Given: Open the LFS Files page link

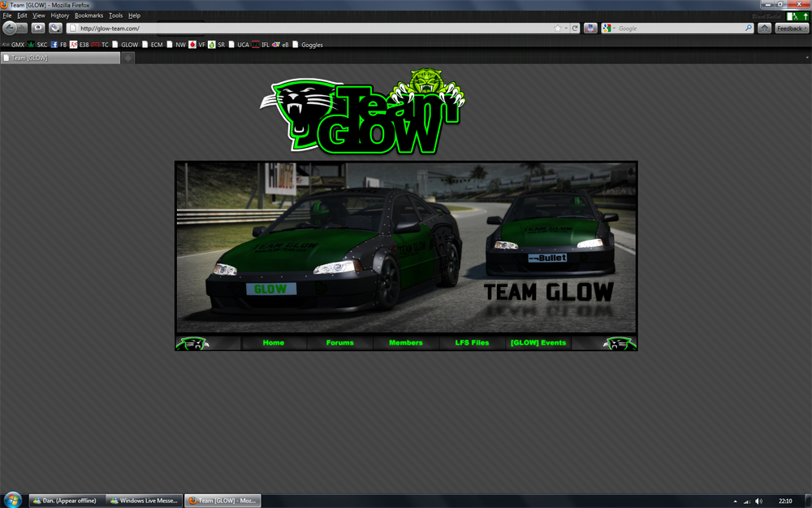Looking at the screenshot, I should [472, 343].
